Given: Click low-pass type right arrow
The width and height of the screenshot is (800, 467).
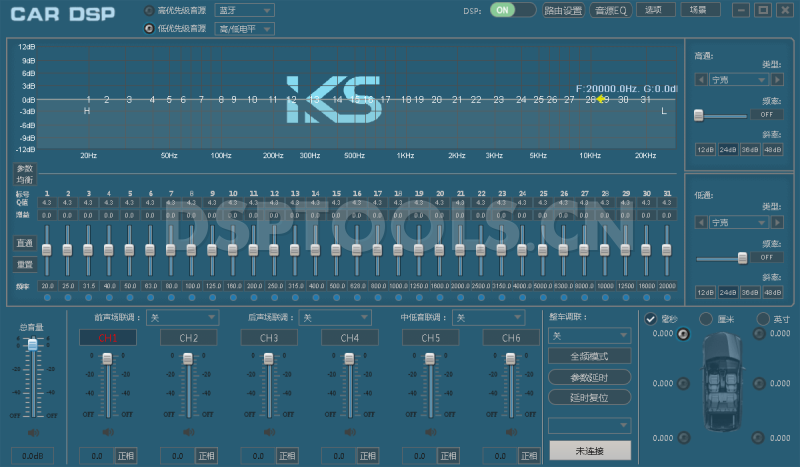Looking at the screenshot, I should click(777, 223).
